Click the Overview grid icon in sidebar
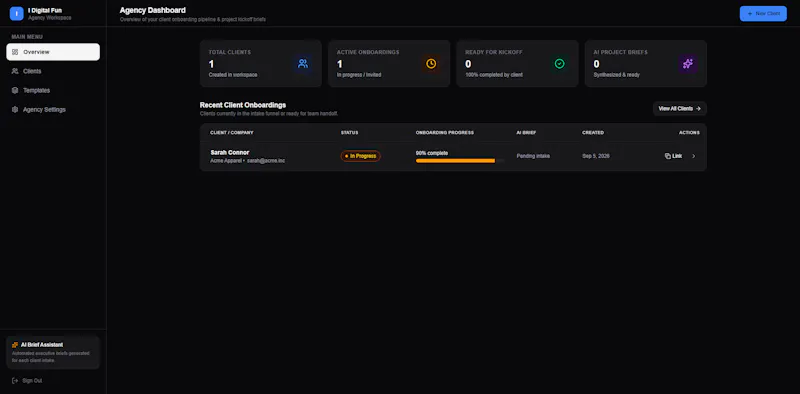 [x=15, y=52]
